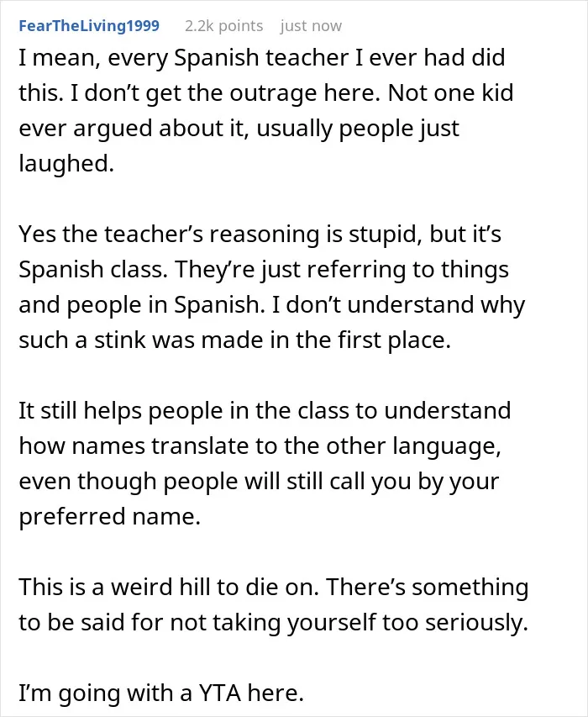Screen dimensions: 588x717
Task: Click the 2.2k points score
Action: pos(224,26)
